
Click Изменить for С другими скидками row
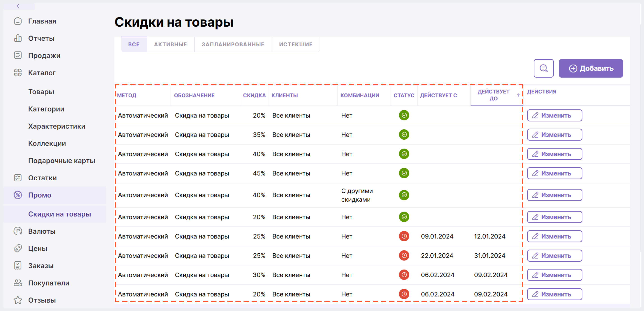pyautogui.click(x=555, y=195)
